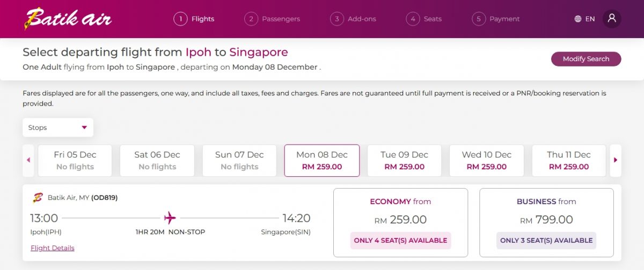The width and height of the screenshot is (644, 270).
Task: Go to the Passengers step
Action: 273,19
